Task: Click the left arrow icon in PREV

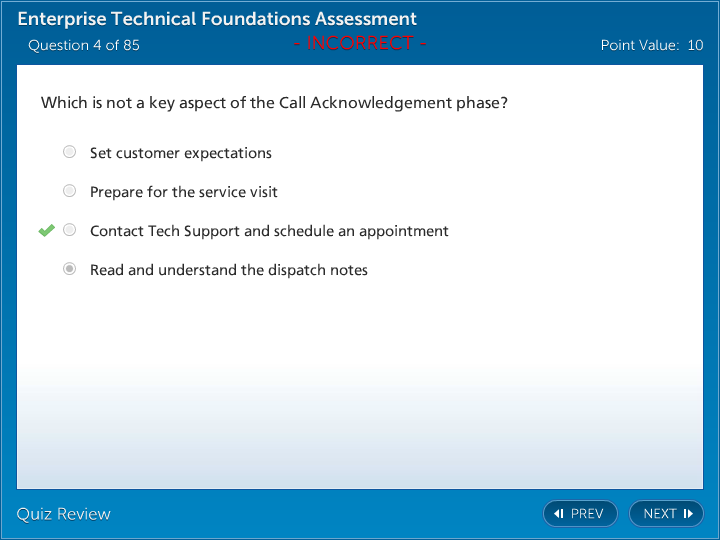Action: tap(559, 514)
